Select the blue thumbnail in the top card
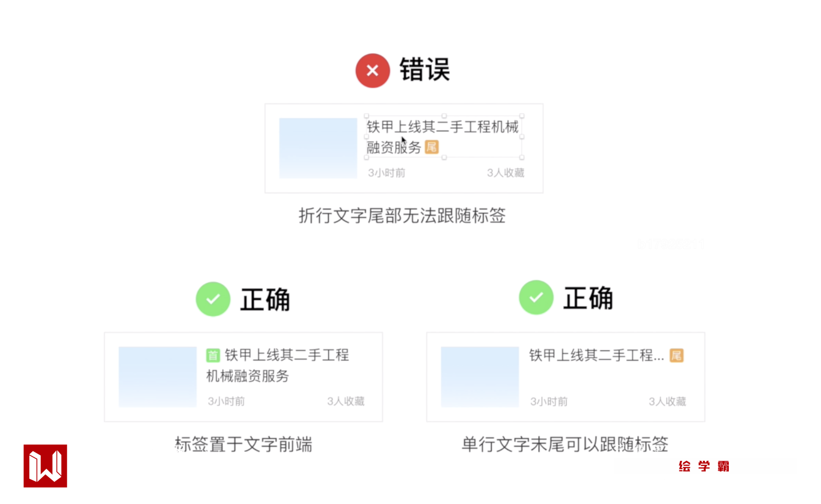The height and width of the screenshot is (504, 821). [x=318, y=148]
